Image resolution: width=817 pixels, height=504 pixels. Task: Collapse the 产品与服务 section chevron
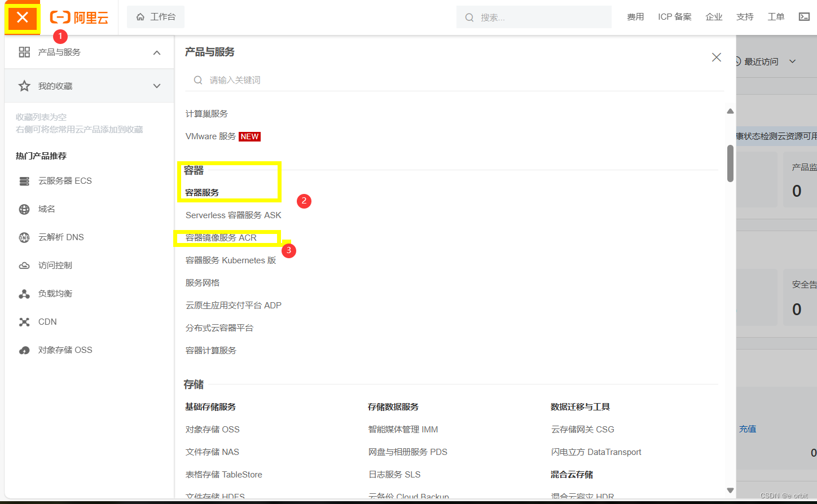(157, 52)
